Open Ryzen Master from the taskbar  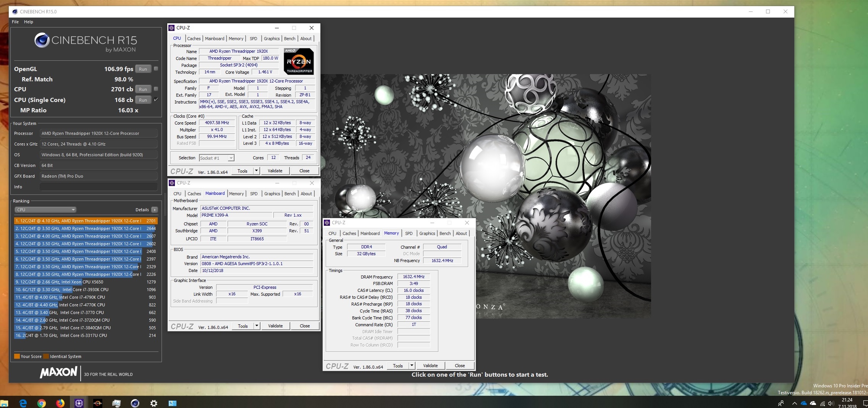click(x=98, y=403)
